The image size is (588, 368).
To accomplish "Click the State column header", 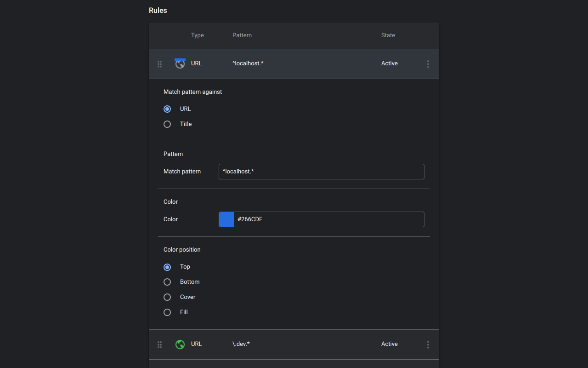I will [388, 35].
